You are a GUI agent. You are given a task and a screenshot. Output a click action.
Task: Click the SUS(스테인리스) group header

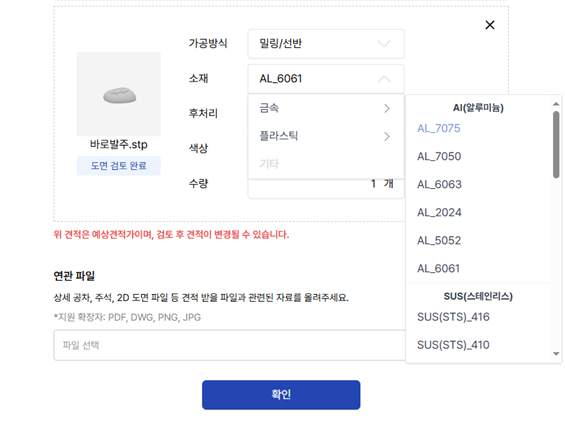(x=478, y=297)
